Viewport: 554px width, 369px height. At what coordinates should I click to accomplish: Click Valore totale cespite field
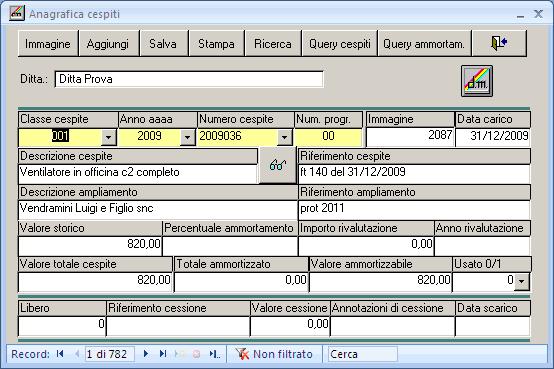(x=95, y=282)
